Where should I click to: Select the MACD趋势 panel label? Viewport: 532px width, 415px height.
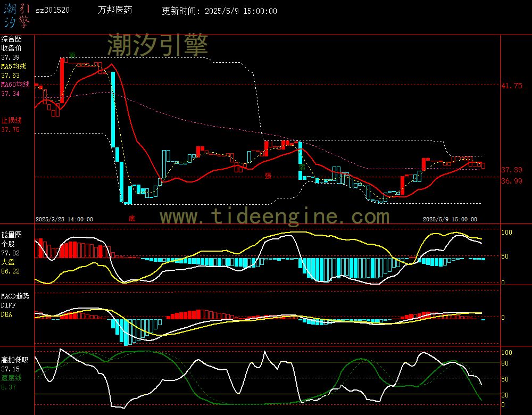pyautogui.click(x=15, y=296)
